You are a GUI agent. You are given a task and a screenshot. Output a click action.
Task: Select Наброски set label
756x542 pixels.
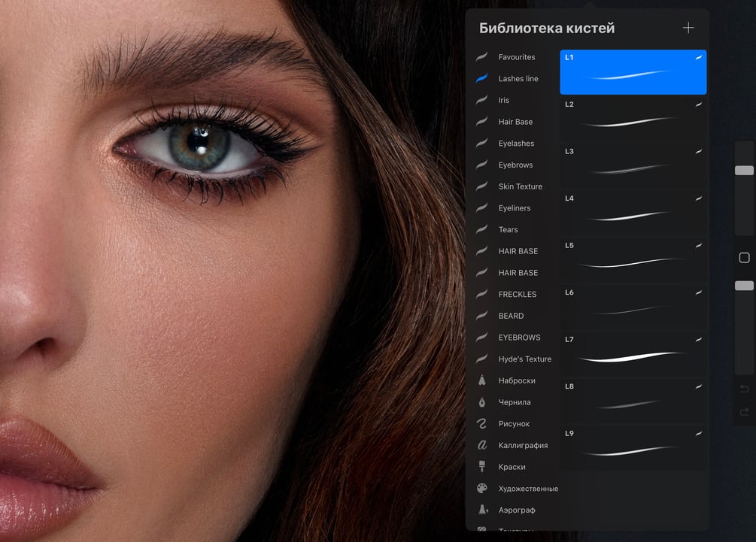pos(517,380)
